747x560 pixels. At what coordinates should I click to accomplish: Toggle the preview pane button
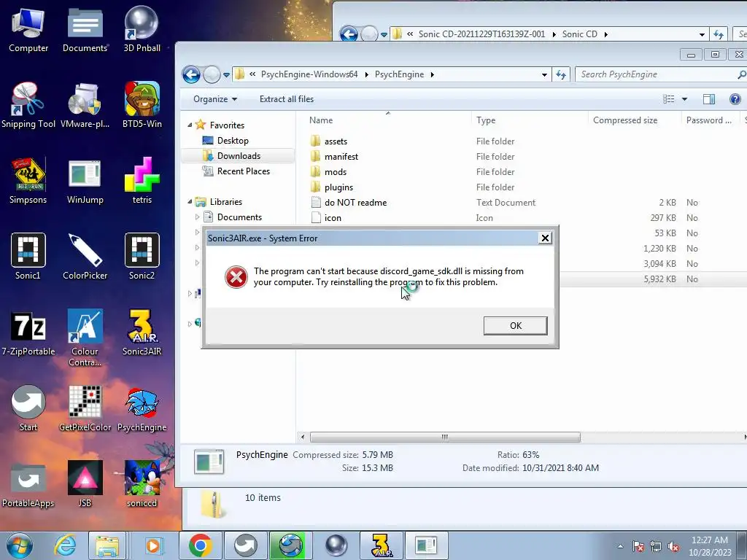[x=709, y=99]
